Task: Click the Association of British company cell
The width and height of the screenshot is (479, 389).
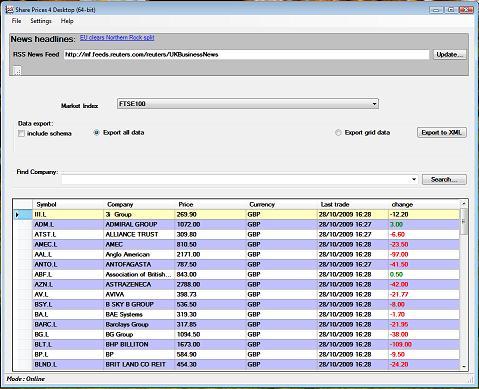Action: point(139,275)
